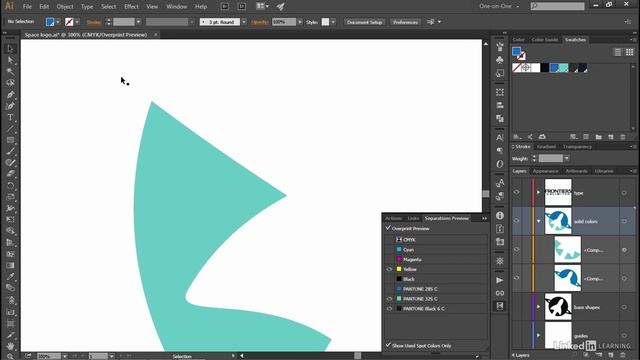Image resolution: width=640 pixels, height=360 pixels.
Task: Switch to the Artboards tab
Action: coord(576,171)
